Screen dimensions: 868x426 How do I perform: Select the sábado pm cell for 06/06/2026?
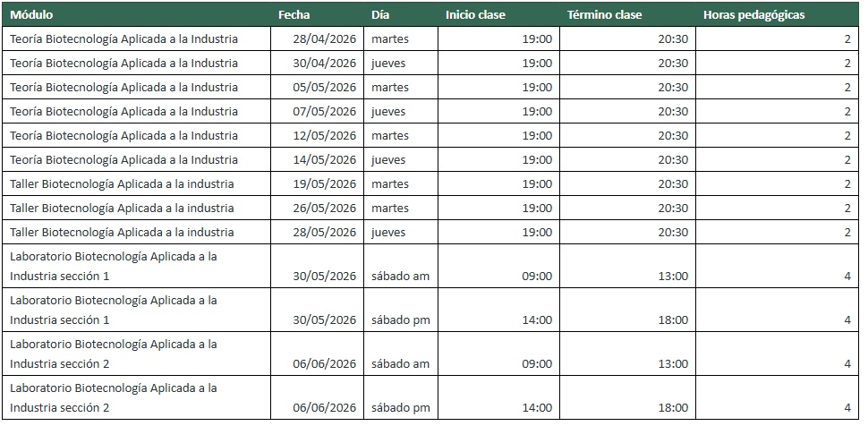point(400,408)
